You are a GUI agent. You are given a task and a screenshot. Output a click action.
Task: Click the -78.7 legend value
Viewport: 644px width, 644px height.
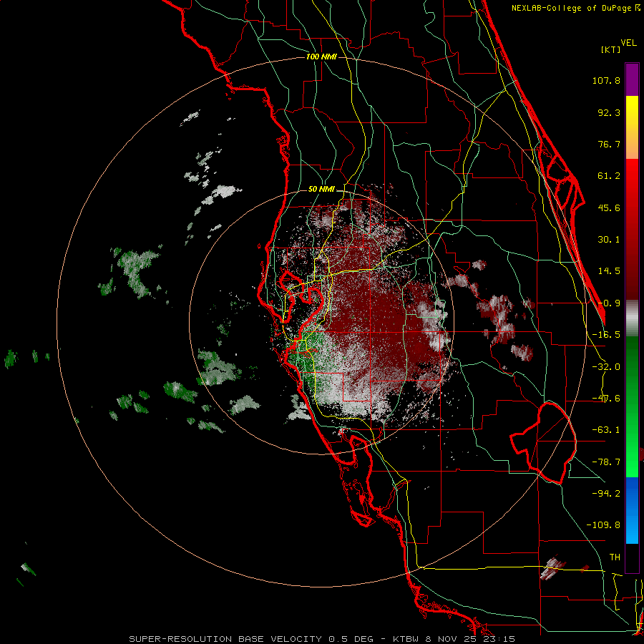coord(606,462)
